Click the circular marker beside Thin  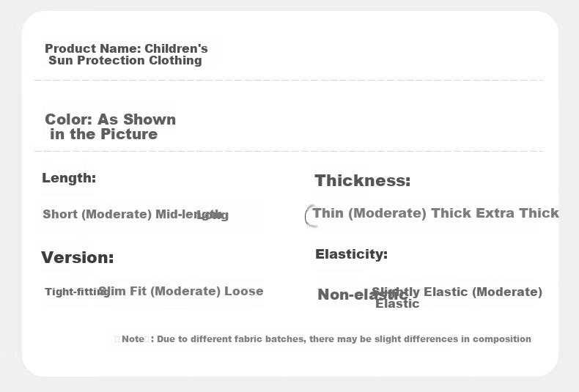coord(309,216)
